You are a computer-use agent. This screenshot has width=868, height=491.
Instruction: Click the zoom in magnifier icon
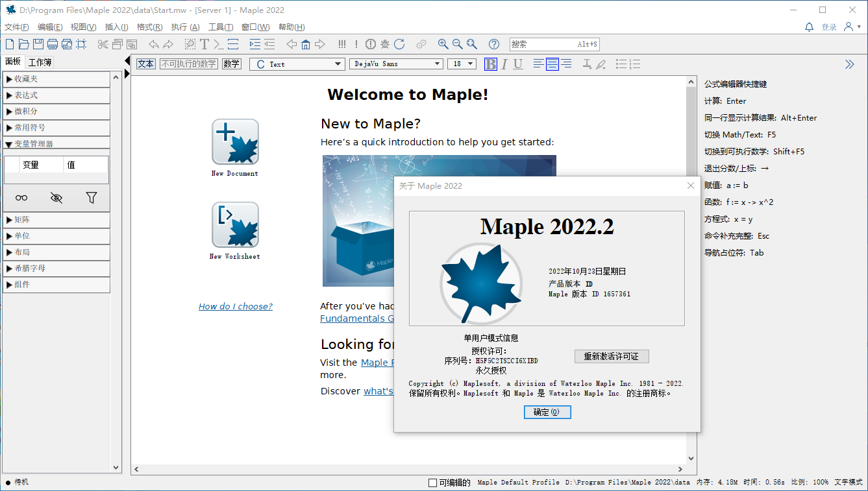pyautogui.click(x=443, y=44)
